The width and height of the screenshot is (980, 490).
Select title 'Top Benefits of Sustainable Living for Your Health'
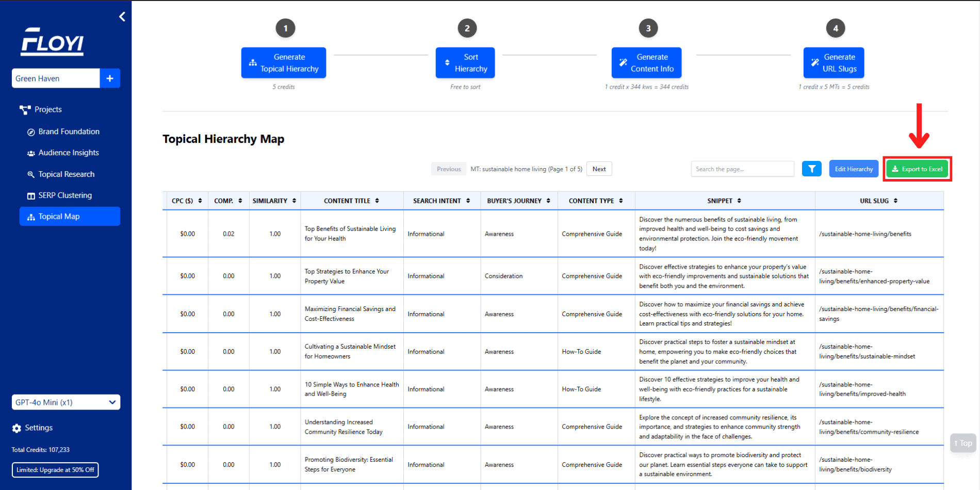click(x=350, y=234)
